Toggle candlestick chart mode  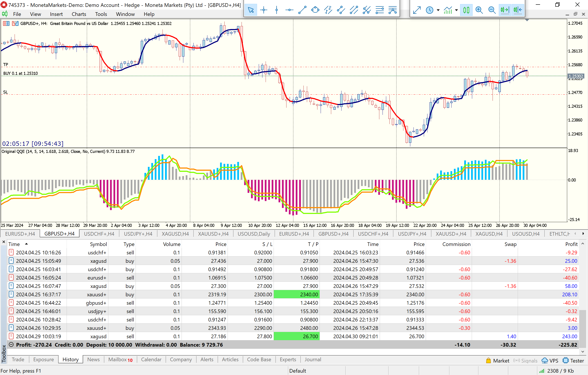[466, 10]
